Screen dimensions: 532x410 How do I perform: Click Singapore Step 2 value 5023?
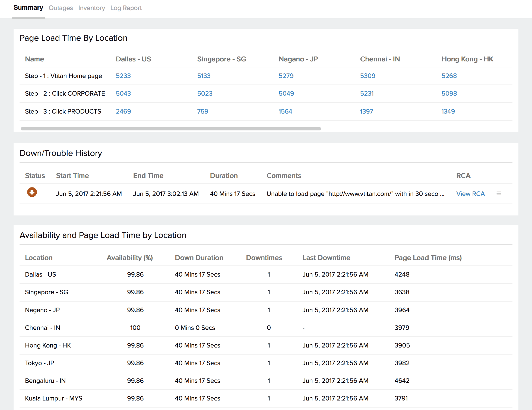click(205, 93)
